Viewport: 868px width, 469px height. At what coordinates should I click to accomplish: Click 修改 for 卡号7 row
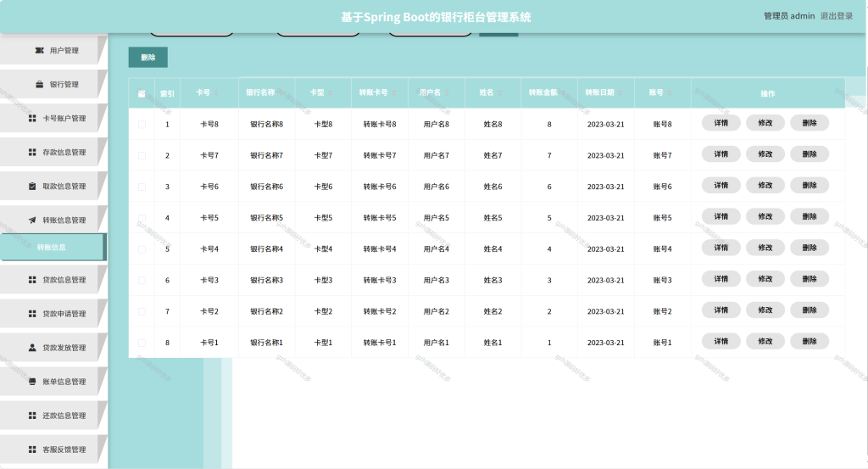pyautogui.click(x=765, y=154)
